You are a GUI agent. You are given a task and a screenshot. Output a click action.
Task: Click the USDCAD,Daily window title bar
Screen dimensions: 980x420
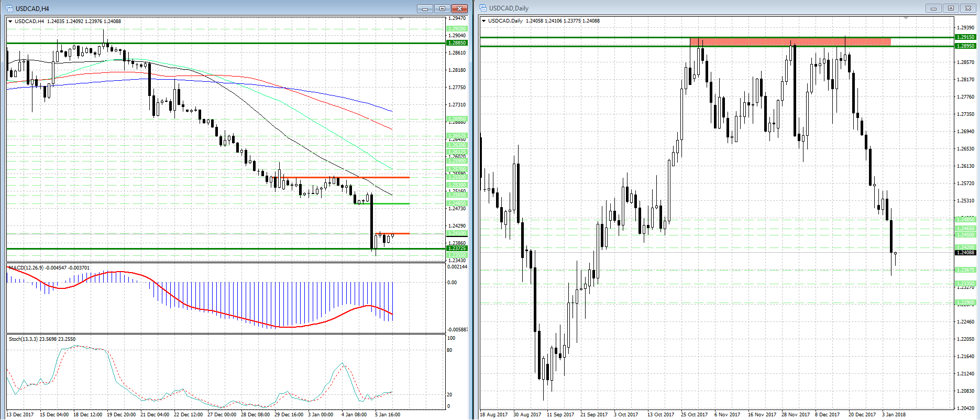pos(681,8)
